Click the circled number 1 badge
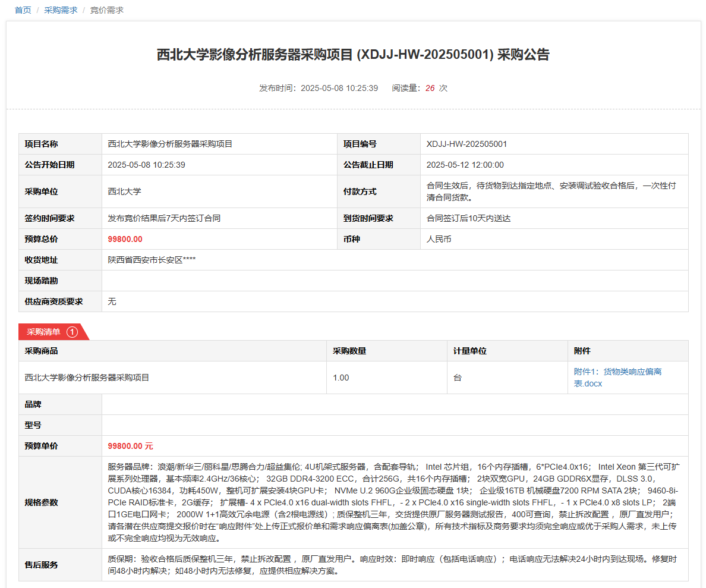Viewport: 706px width, 588px height. click(x=72, y=332)
